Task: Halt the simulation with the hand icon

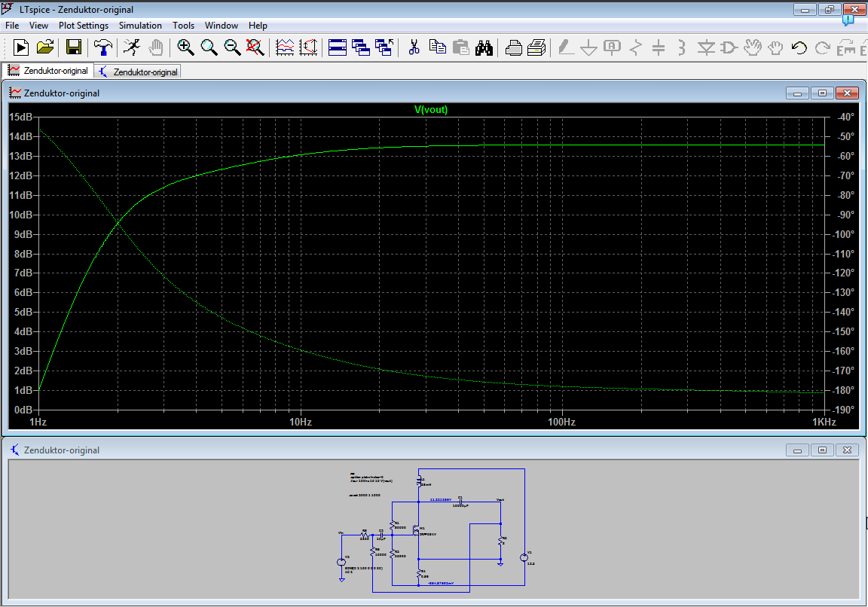Action: coord(156,47)
